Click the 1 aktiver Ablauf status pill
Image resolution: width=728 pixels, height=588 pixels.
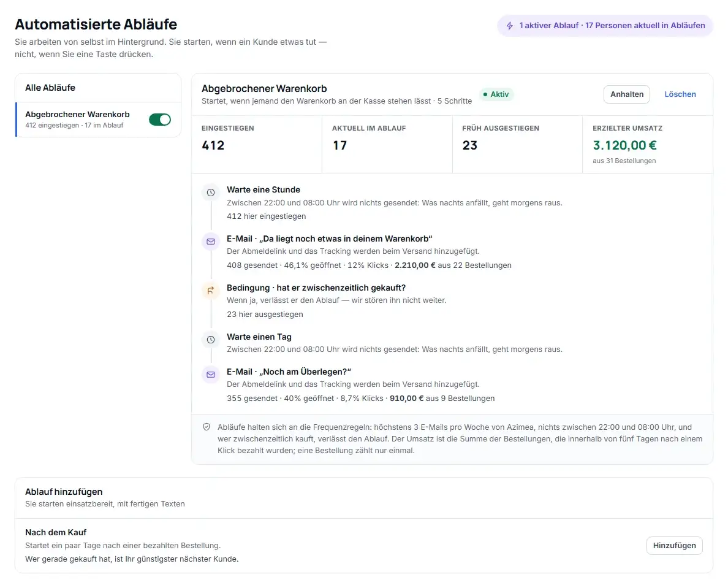tap(605, 26)
